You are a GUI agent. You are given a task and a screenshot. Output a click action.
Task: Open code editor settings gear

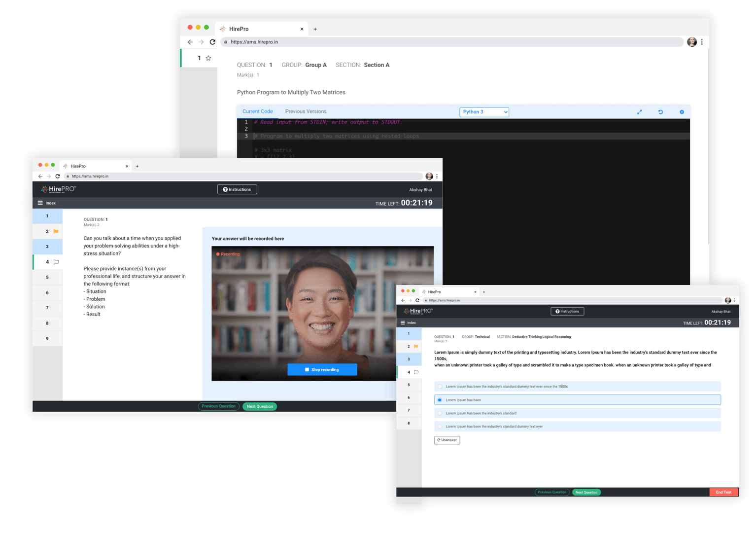click(x=682, y=112)
